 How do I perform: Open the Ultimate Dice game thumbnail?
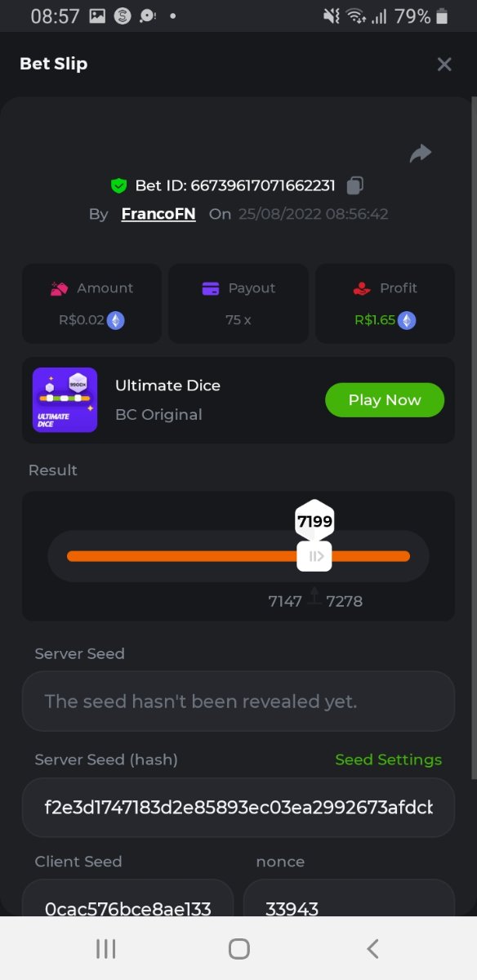(x=65, y=400)
